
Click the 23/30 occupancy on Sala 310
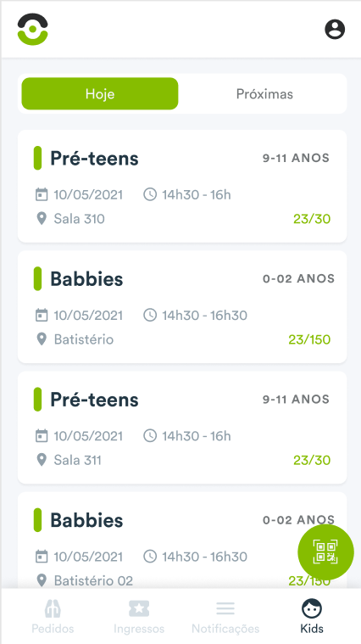[x=312, y=219]
